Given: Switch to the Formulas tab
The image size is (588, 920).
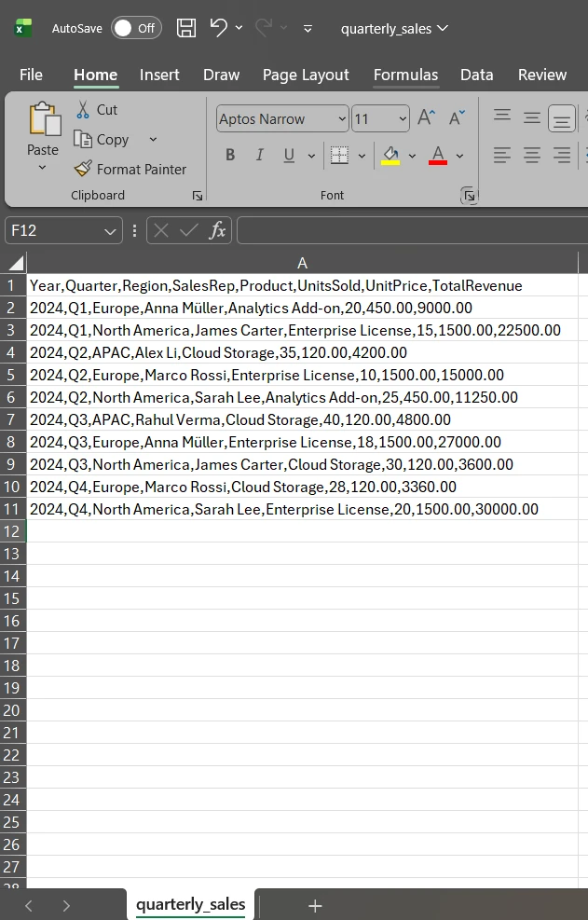Looking at the screenshot, I should (405, 75).
